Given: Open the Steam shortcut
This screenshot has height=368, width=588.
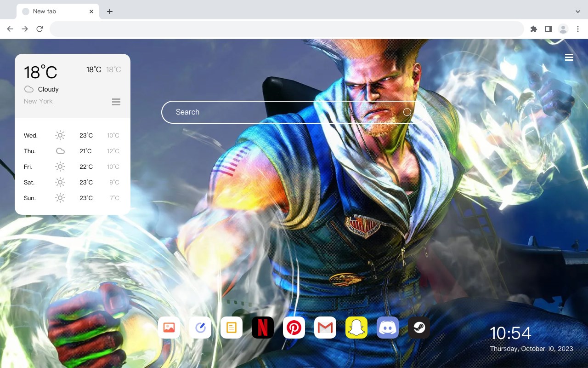Looking at the screenshot, I should pyautogui.click(x=419, y=328).
